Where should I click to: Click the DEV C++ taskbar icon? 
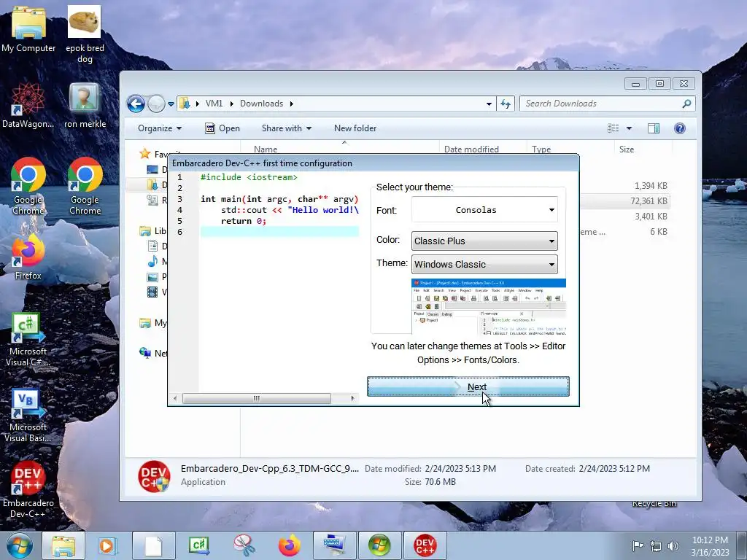click(x=425, y=545)
